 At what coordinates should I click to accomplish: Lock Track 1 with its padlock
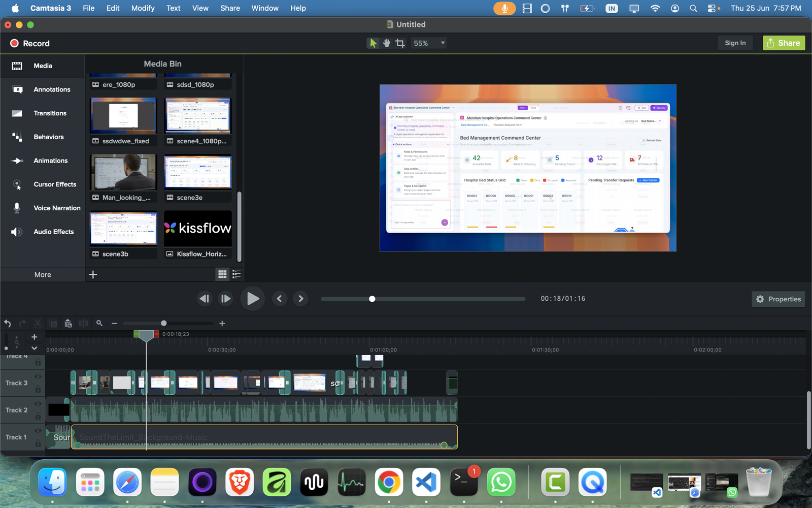[x=38, y=443]
